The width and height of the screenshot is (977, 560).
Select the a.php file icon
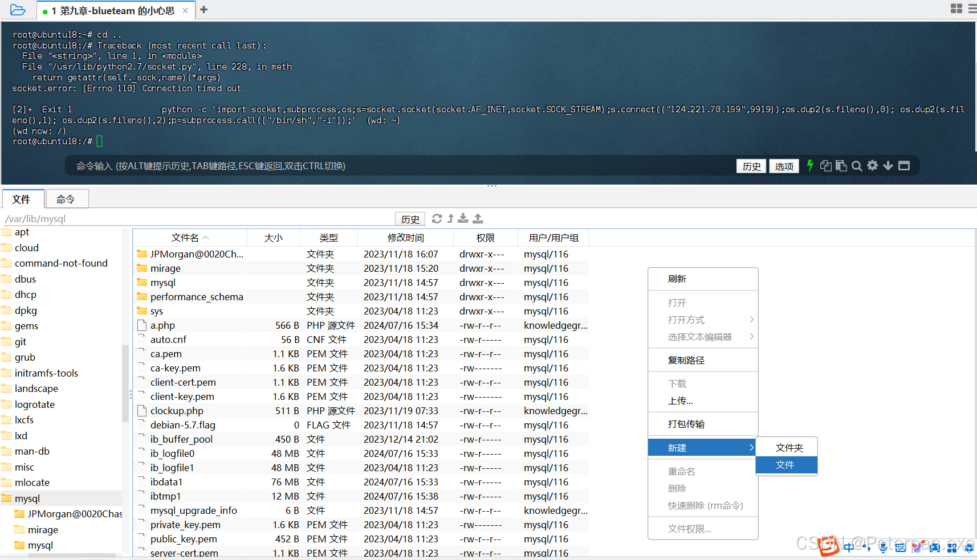coord(142,325)
